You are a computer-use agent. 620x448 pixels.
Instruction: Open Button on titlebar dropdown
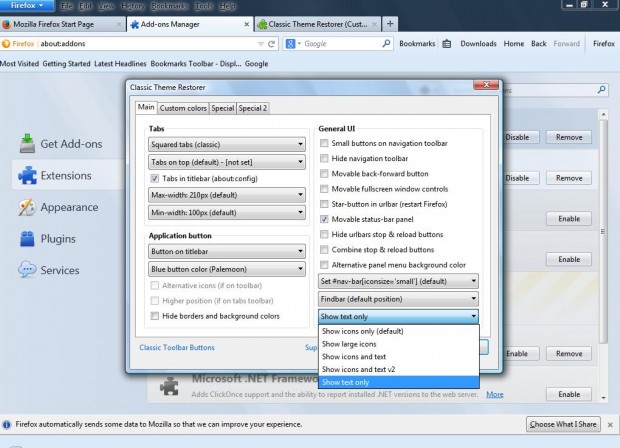coord(227,251)
